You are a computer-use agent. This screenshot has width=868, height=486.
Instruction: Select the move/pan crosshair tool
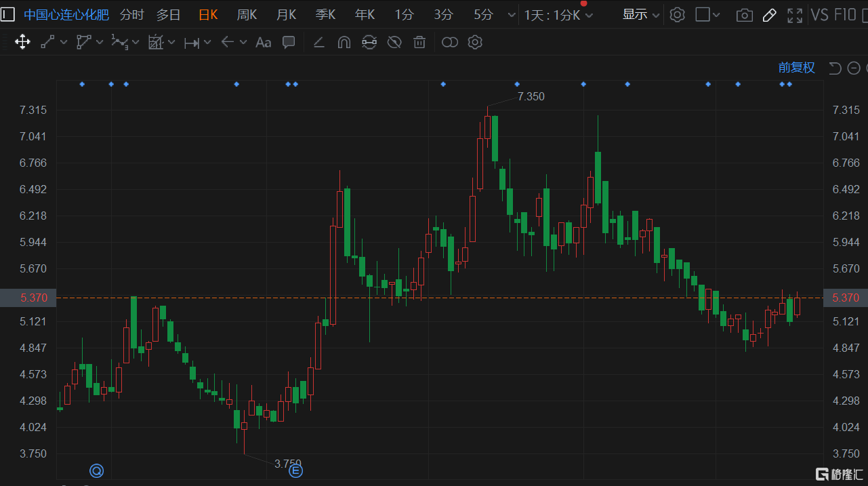pyautogui.click(x=22, y=43)
